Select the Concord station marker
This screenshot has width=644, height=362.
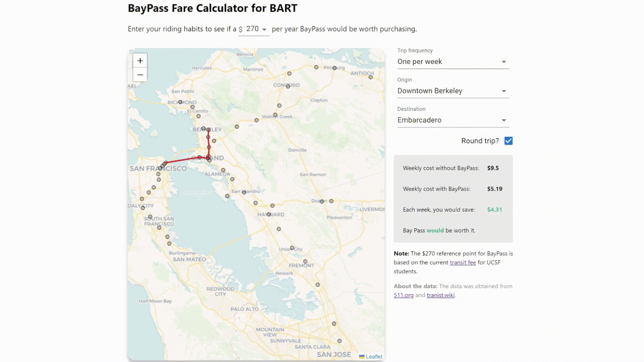point(288,86)
